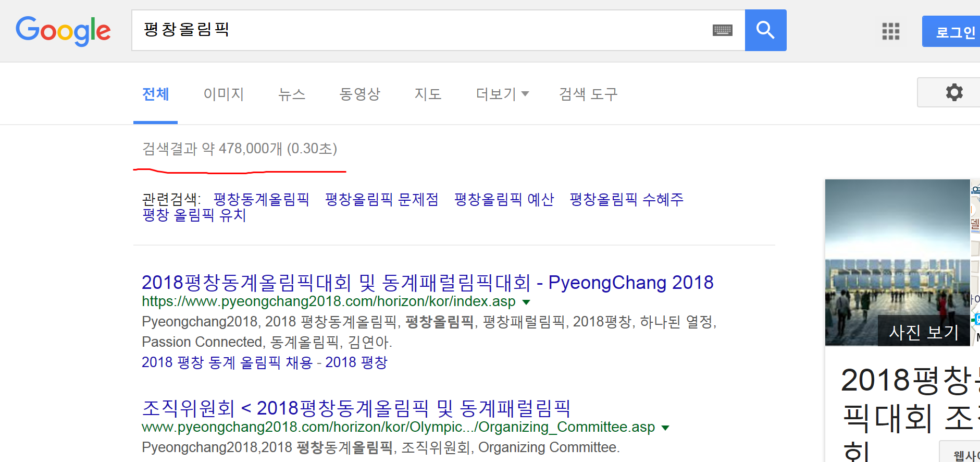
Task: Open the on-screen keyboard input tool
Action: 722,30
